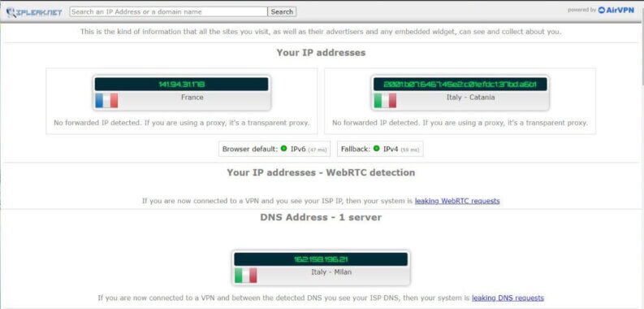Click the Search button
The height and width of the screenshot is (309, 644).
coord(282,12)
